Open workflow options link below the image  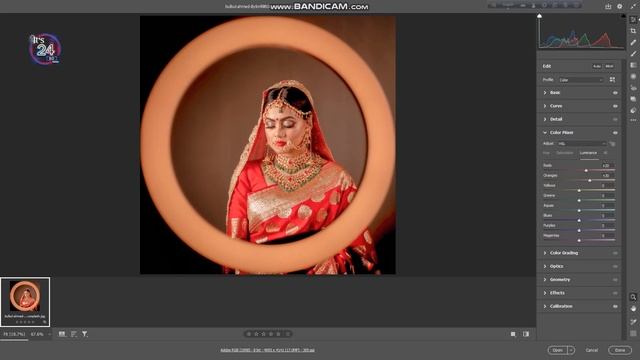[x=267, y=350]
